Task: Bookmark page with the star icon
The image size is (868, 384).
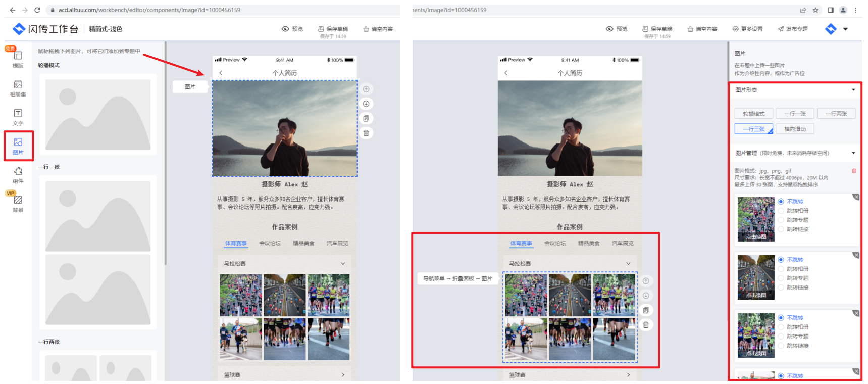Action: point(815,10)
